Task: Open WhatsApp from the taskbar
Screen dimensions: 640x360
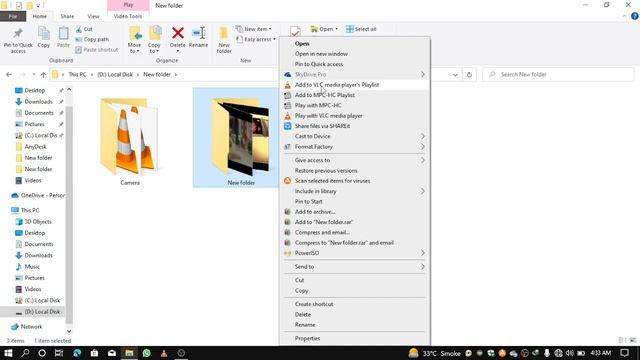Action: (x=147, y=353)
